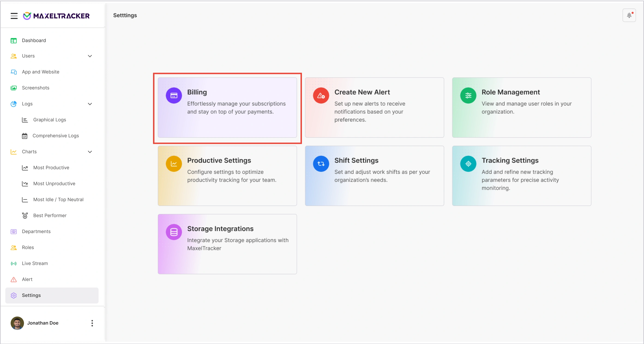Open the notifications bell
The height and width of the screenshot is (344, 644).
(x=629, y=15)
